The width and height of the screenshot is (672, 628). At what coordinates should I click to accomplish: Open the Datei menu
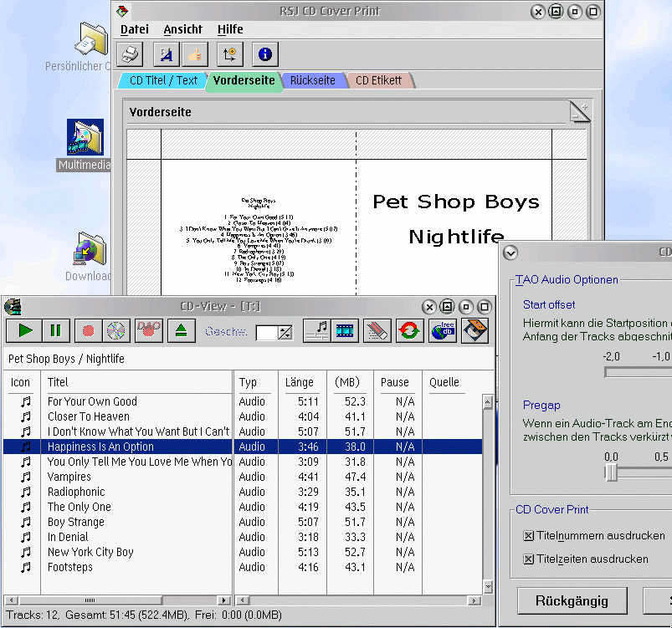point(135,29)
